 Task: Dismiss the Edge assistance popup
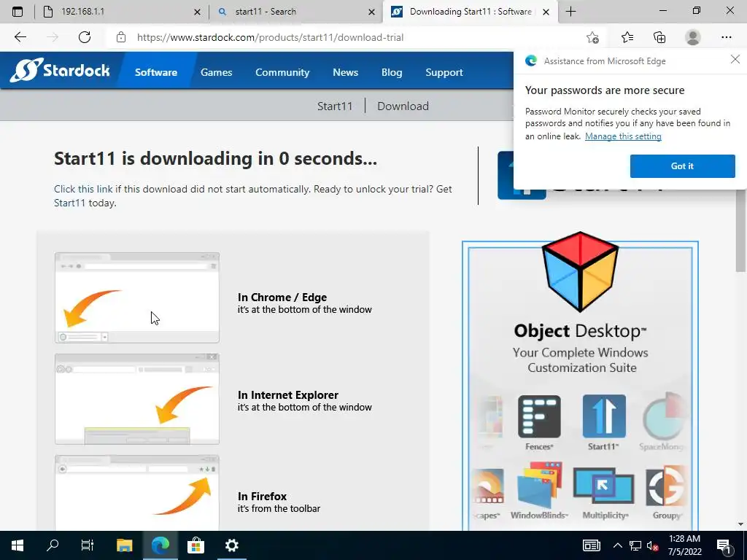point(735,60)
